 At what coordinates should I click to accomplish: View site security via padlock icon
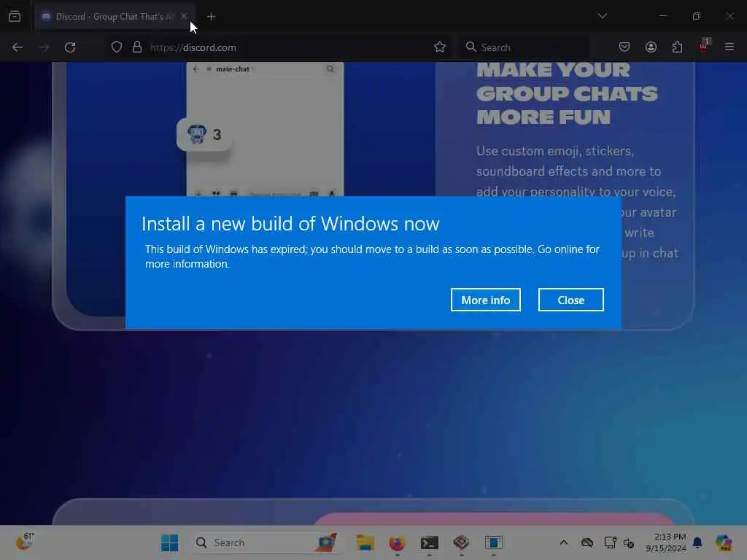point(137,47)
